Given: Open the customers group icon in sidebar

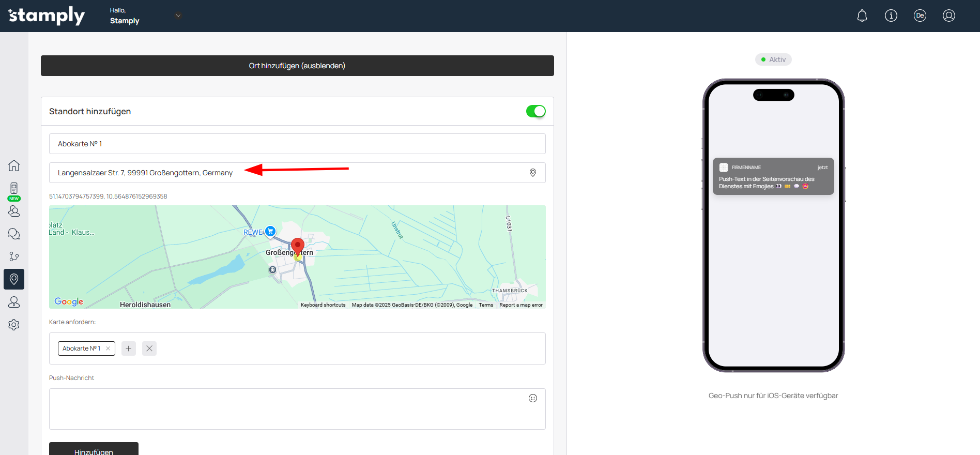Looking at the screenshot, I should pos(14,211).
